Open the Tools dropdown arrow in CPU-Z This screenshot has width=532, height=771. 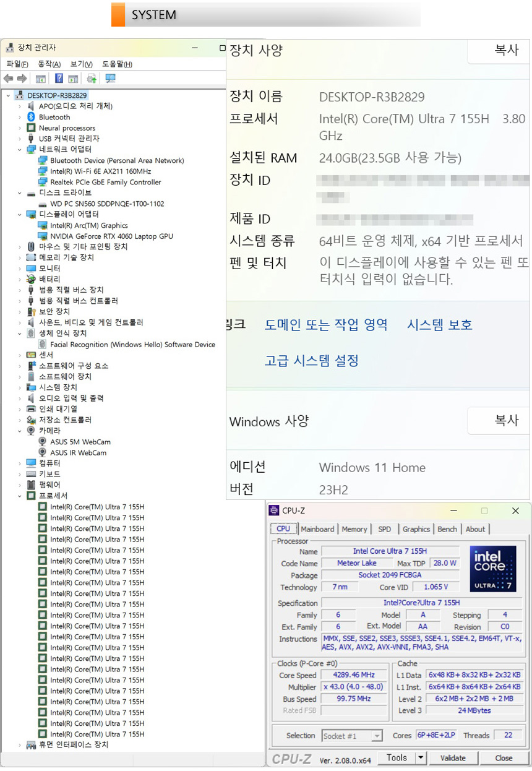421,757
